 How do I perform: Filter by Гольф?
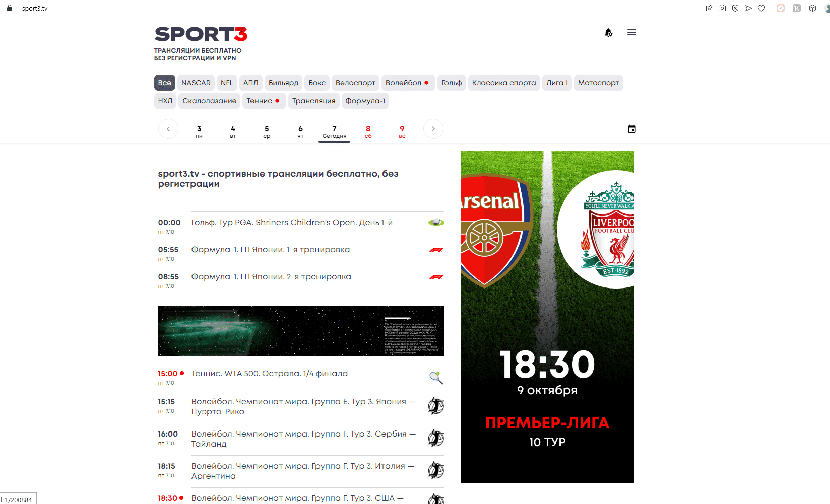[452, 83]
